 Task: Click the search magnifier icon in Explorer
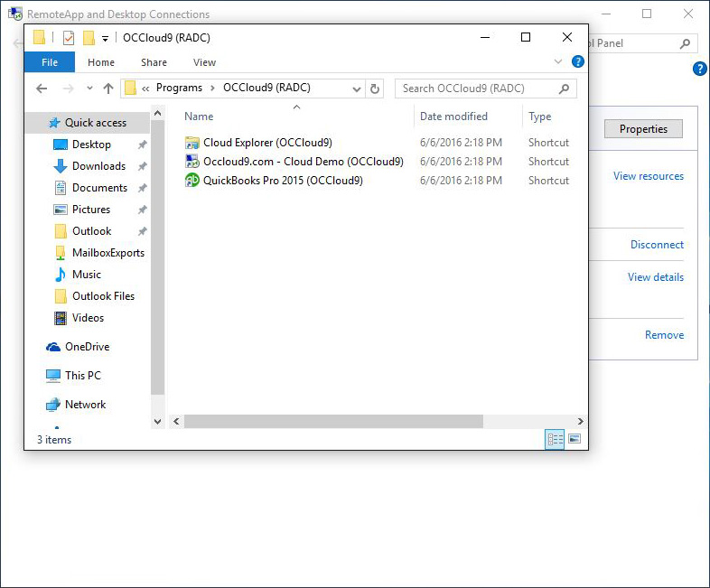coord(564,89)
